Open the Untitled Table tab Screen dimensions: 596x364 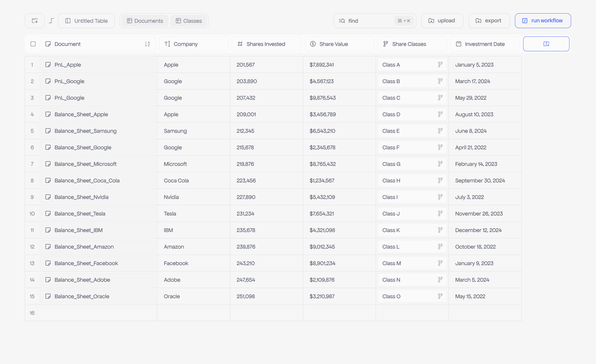87,21
